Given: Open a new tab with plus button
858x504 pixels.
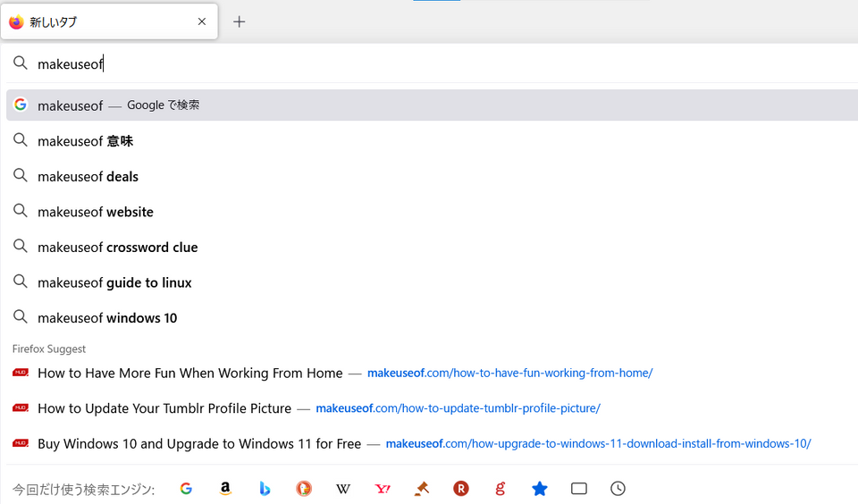Looking at the screenshot, I should 240,21.
